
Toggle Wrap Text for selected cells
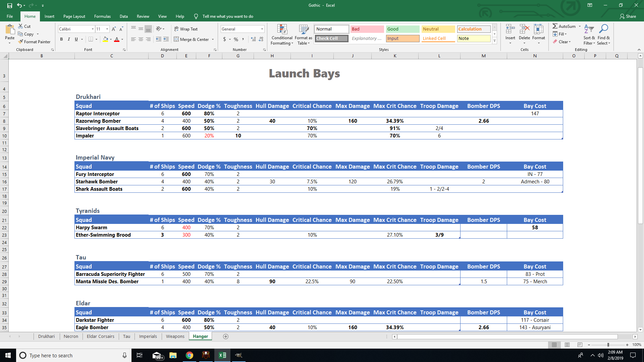[186, 29]
